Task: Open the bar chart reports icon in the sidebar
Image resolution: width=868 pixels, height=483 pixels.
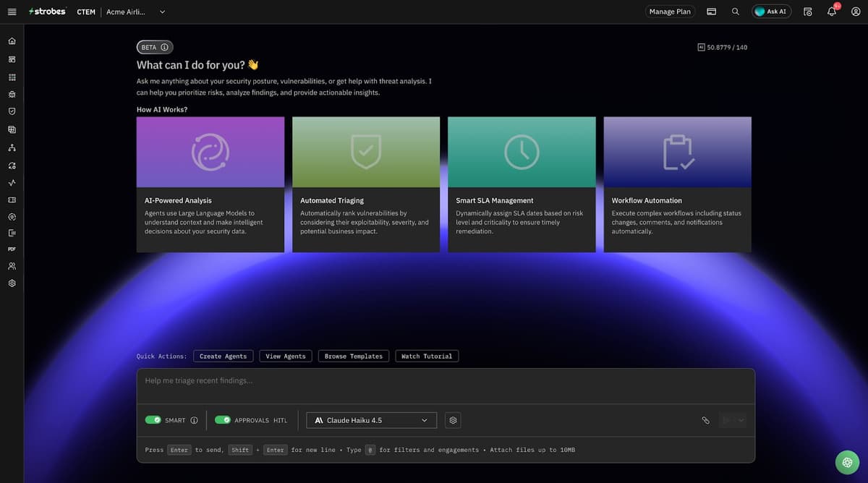Action: click(x=12, y=233)
